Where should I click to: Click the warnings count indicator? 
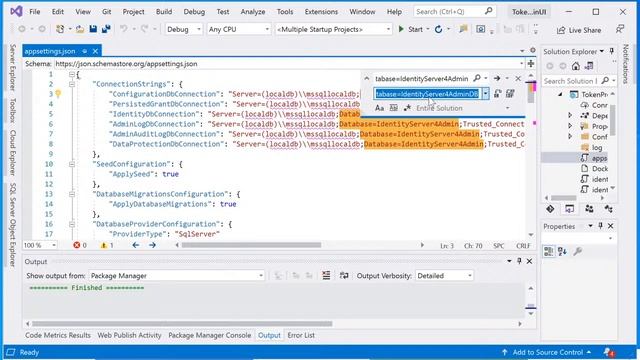(x=107, y=245)
